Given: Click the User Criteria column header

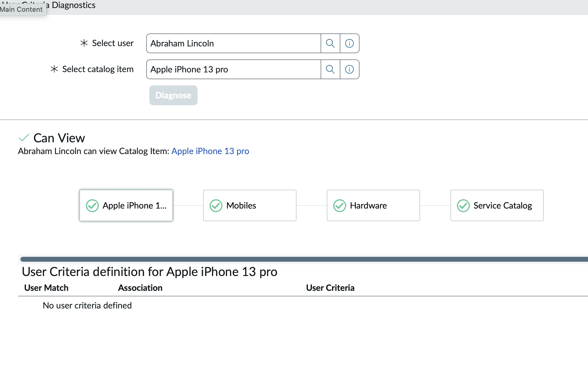Looking at the screenshot, I should 330,288.
